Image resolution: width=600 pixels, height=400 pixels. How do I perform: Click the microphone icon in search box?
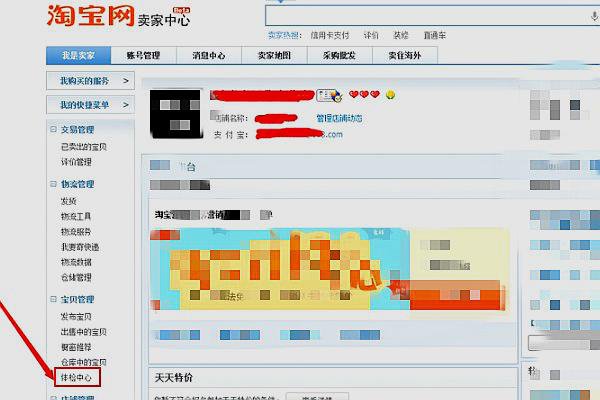pos(594,16)
